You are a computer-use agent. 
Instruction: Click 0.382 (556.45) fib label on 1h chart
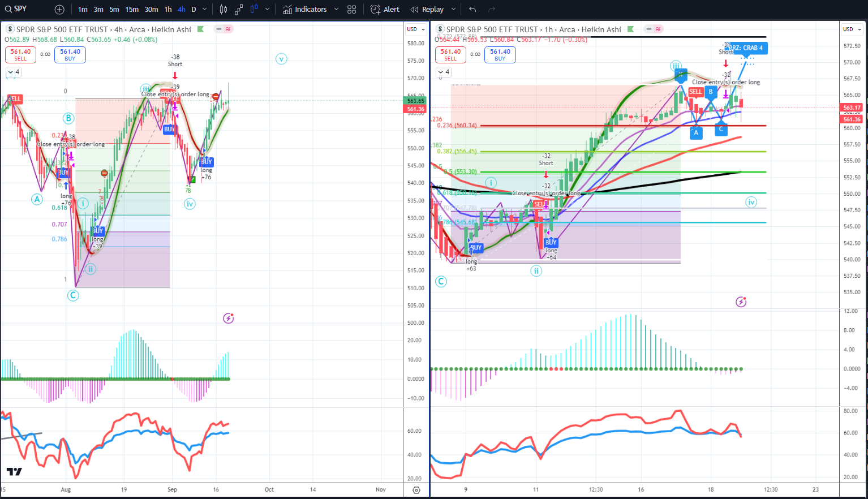[457, 152]
